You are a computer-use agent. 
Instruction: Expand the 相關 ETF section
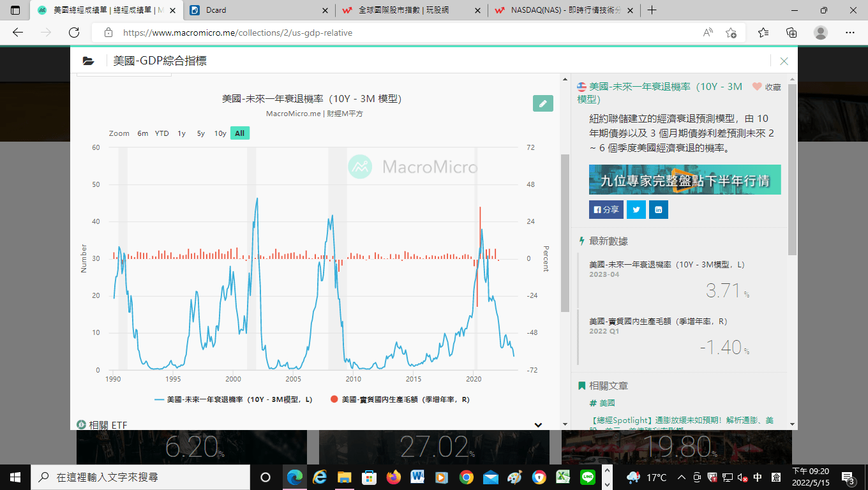[x=538, y=425]
